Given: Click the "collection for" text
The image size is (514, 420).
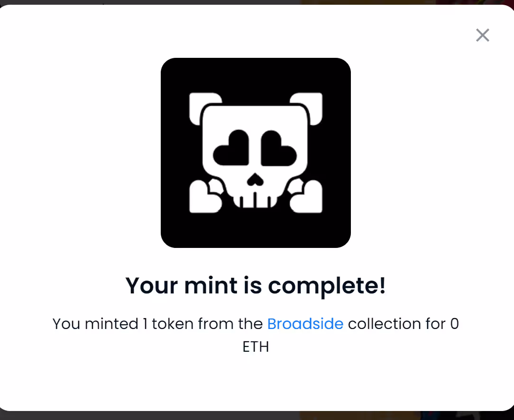Looking at the screenshot, I should [397, 324].
